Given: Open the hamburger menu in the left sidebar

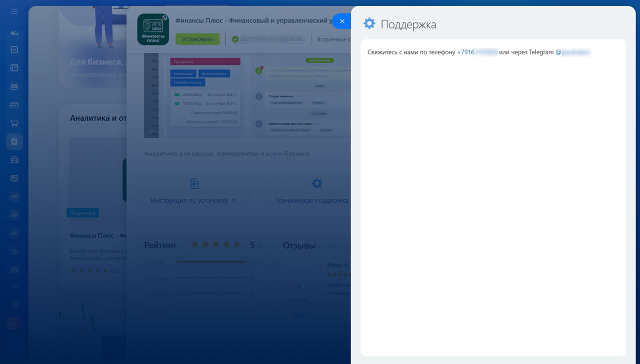Looking at the screenshot, I should (14, 11).
